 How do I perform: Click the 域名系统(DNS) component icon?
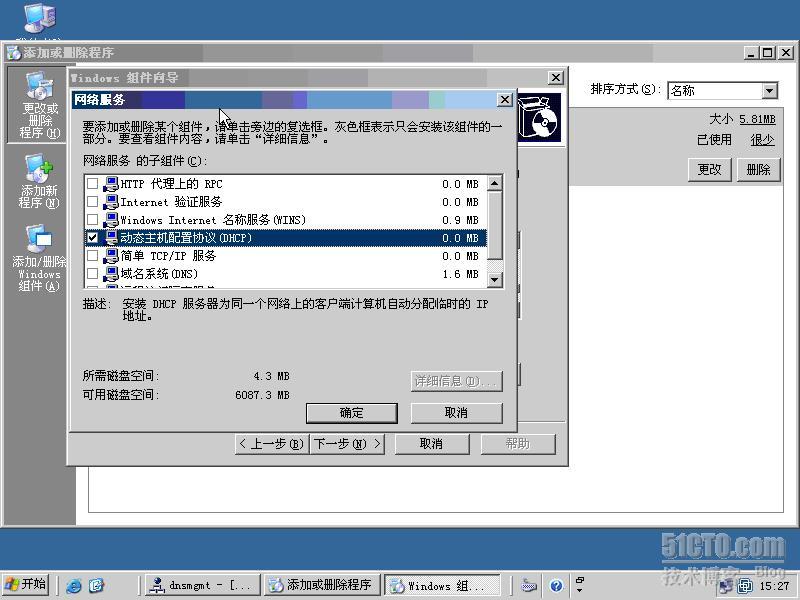(x=111, y=274)
